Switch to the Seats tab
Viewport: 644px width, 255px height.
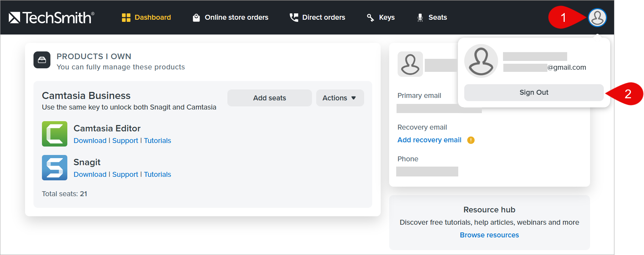tap(432, 17)
